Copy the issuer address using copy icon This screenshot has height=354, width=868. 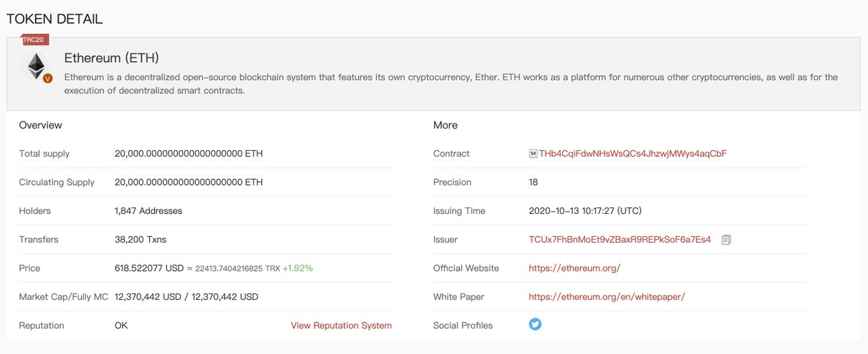[726, 239]
